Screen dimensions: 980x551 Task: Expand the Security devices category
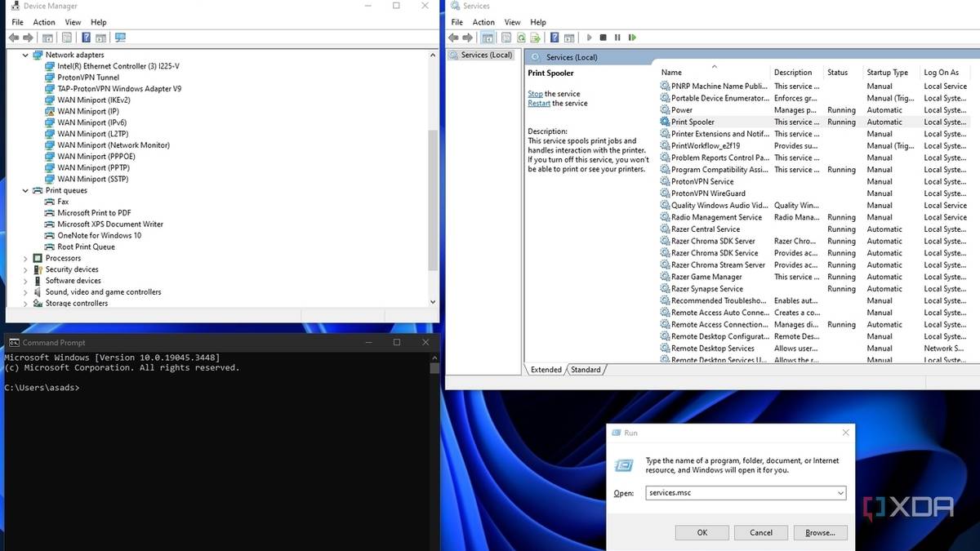[25, 270]
